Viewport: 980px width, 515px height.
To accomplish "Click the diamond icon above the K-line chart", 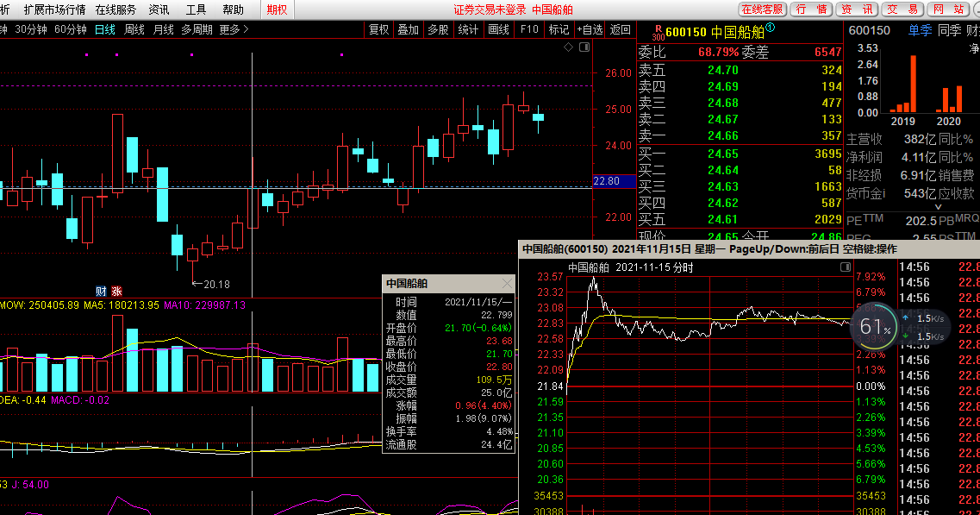I will click(x=568, y=47).
